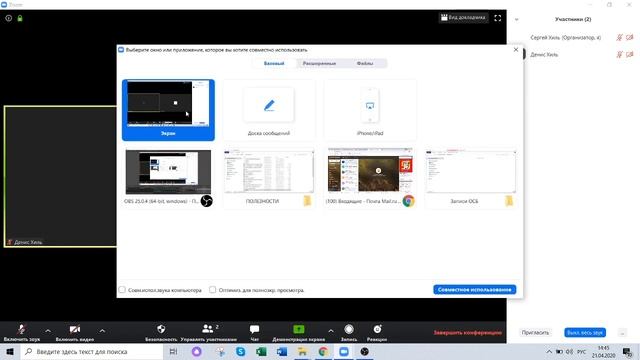Open the Windows Start menu
This screenshot has height=360, width=640.
coord(10,351)
